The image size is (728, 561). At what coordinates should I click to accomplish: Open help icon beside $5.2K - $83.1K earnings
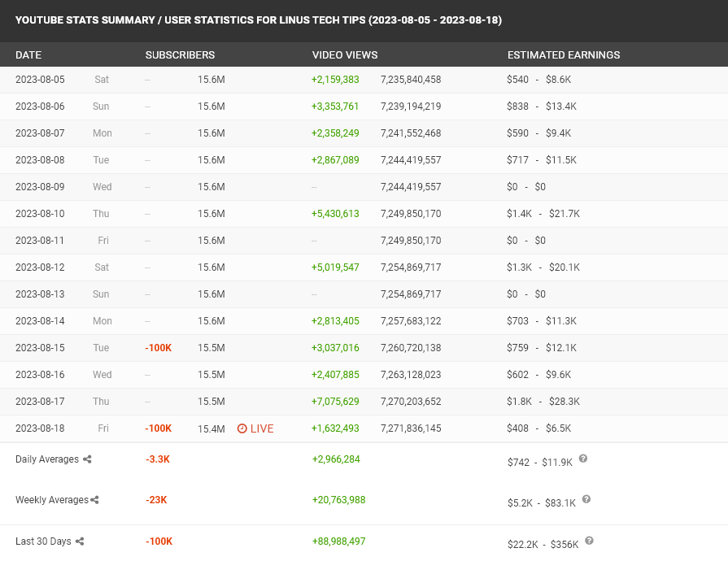pos(586,499)
